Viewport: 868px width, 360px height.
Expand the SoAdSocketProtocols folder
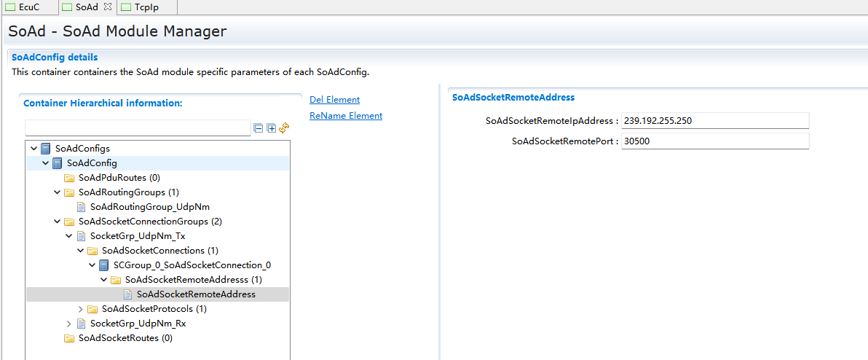pyautogui.click(x=81, y=309)
